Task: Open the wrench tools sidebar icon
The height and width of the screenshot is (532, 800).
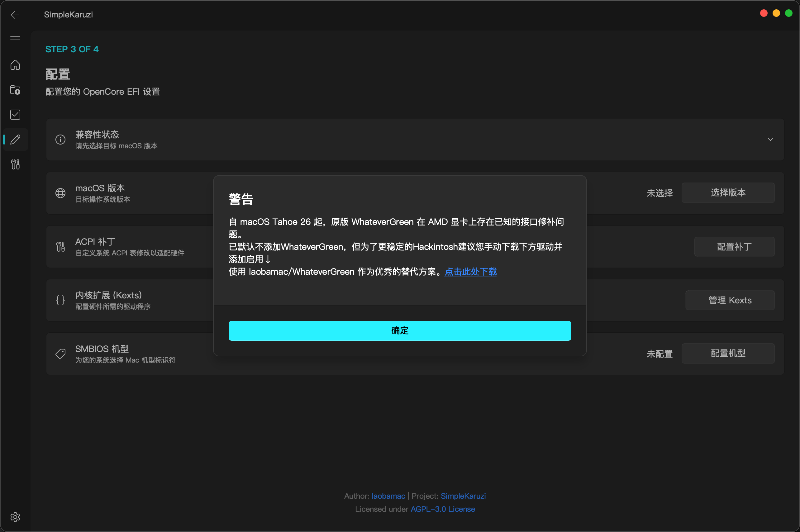Action: pos(15,164)
